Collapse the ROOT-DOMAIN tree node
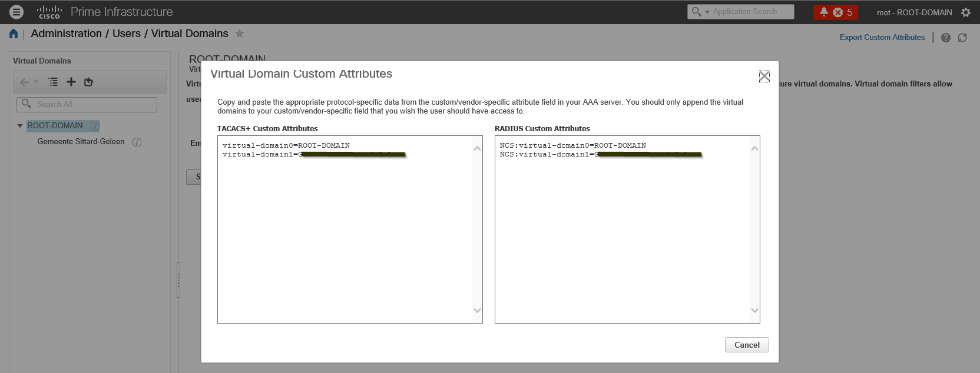The height and width of the screenshot is (373, 980). (x=20, y=126)
